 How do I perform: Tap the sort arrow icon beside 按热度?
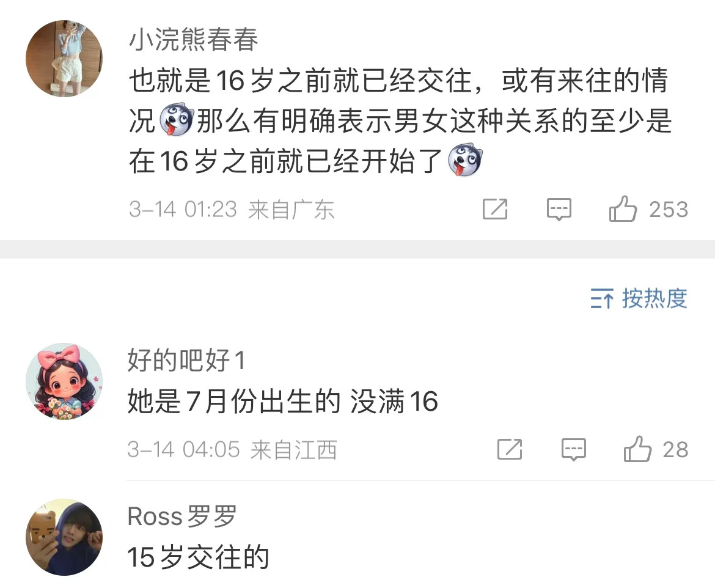point(602,299)
